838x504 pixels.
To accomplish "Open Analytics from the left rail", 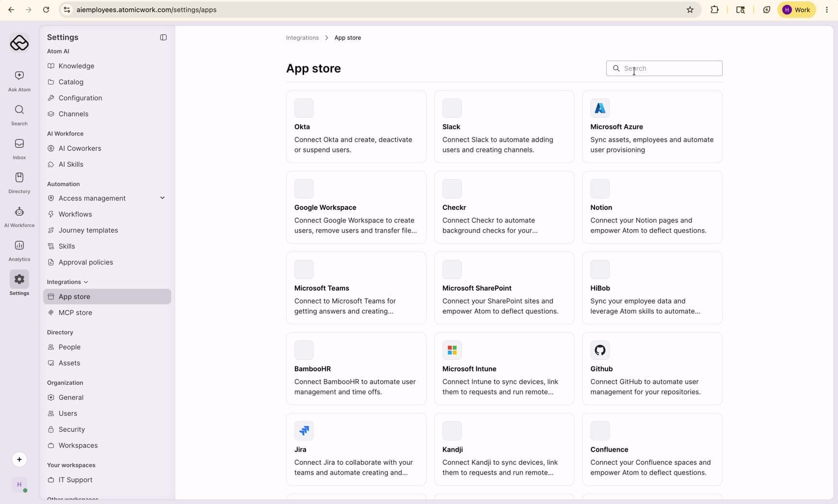I will pos(19,251).
